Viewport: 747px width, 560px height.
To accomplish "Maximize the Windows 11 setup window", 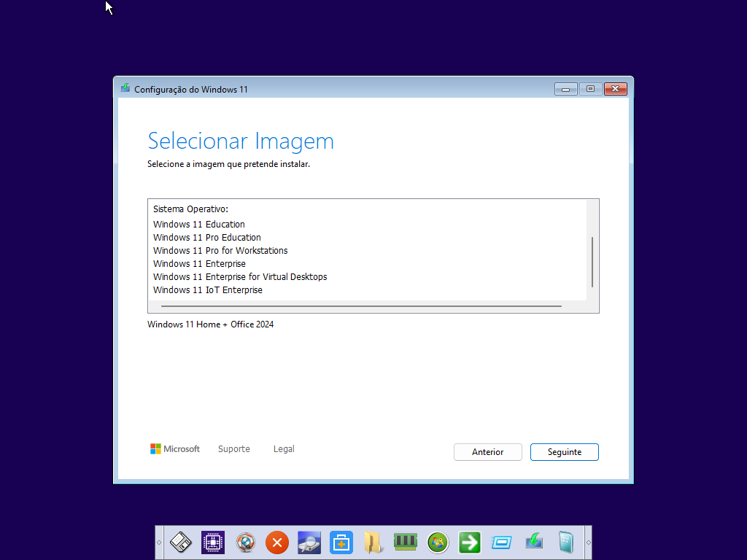I will (590, 89).
